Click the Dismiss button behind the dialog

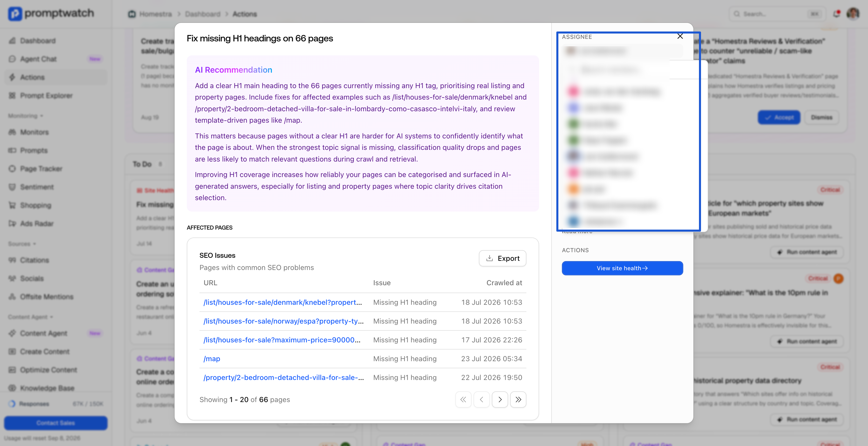(821, 117)
